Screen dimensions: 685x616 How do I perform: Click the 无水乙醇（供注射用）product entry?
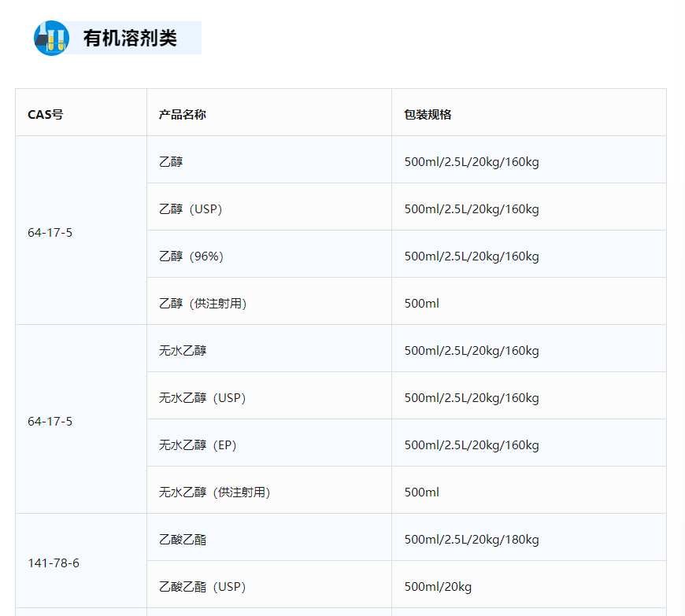214,492
